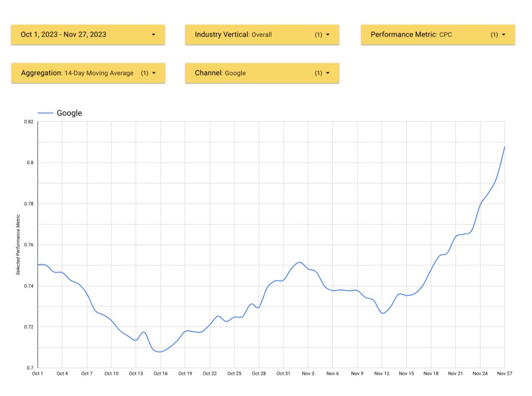Click the arrow icon on the Channel filter

[x=327, y=73]
